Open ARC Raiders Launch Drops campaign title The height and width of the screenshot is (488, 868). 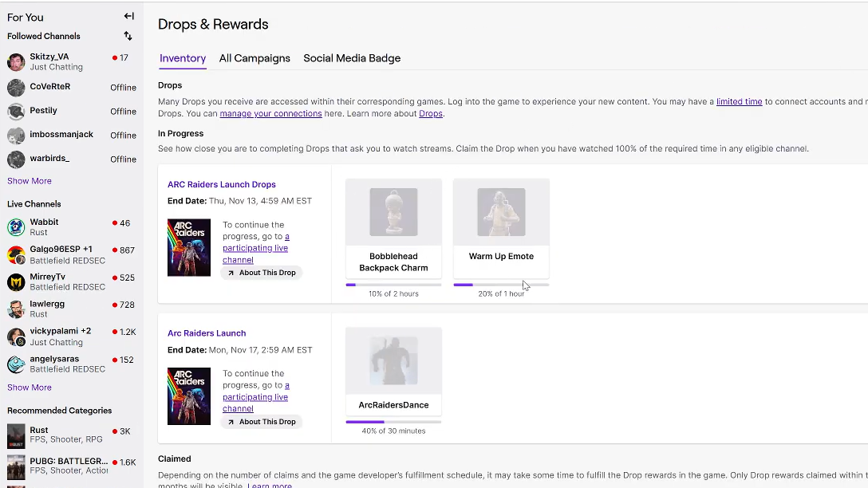(222, 184)
